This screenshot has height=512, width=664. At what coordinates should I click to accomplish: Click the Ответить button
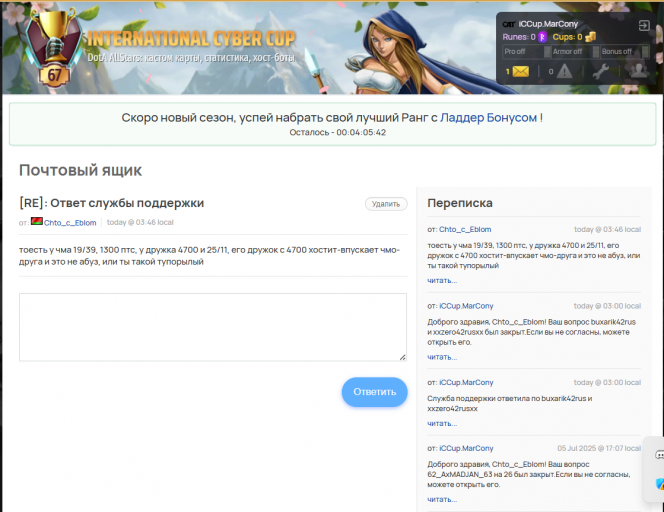(375, 392)
